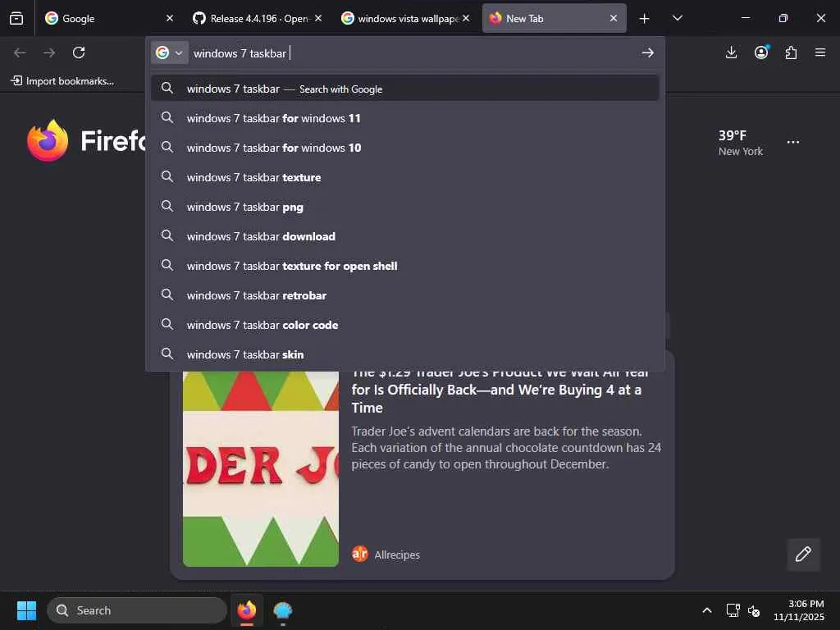This screenshot has height=630, width=840.
Task: Close the Release 4.4.196 tab
Action: coord(318,18)
